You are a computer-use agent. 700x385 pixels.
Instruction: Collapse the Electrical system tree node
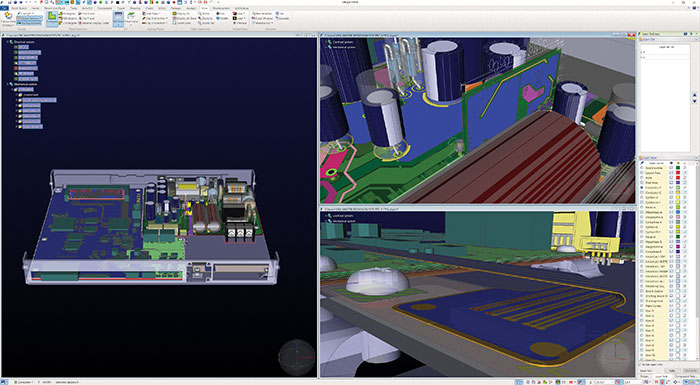pyautogui.click(x=7, y=42)
